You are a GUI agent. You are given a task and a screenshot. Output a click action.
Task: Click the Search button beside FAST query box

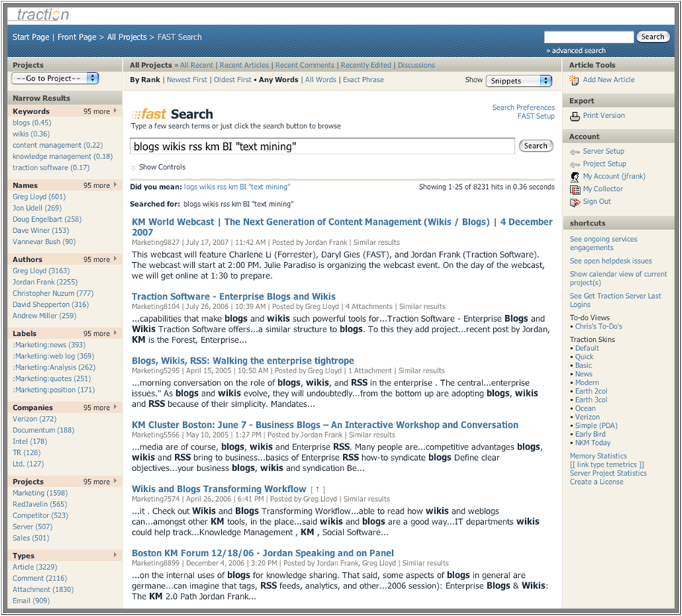coord(536,146)
